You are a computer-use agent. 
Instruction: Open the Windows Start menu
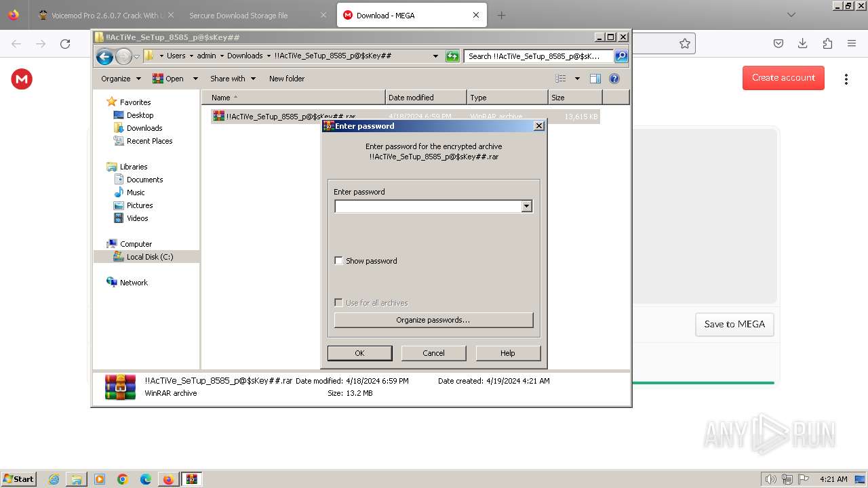(19, 479)
